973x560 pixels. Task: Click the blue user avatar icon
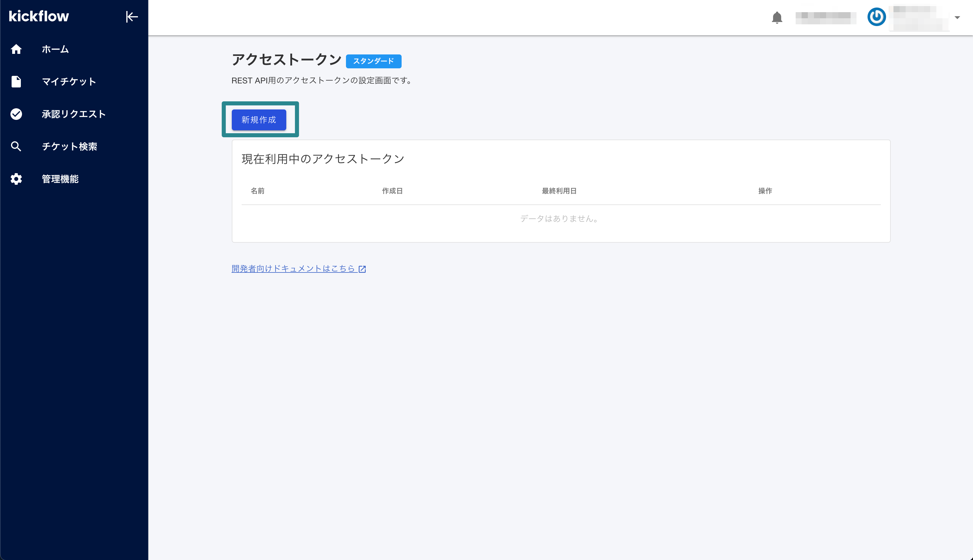pyautogui.click(x=877, y=17)
